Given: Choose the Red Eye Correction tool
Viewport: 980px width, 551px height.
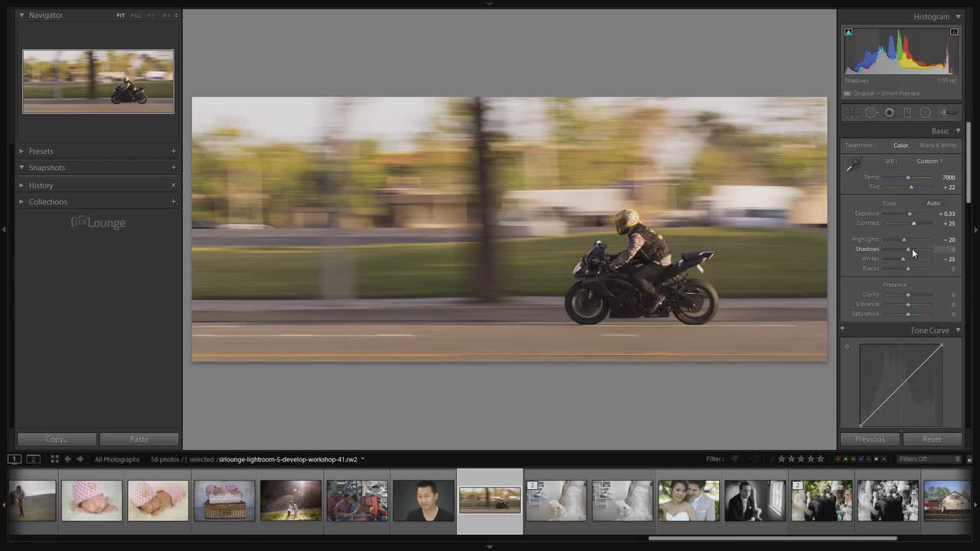Looking at the screenshot, I should pos(889,112).
